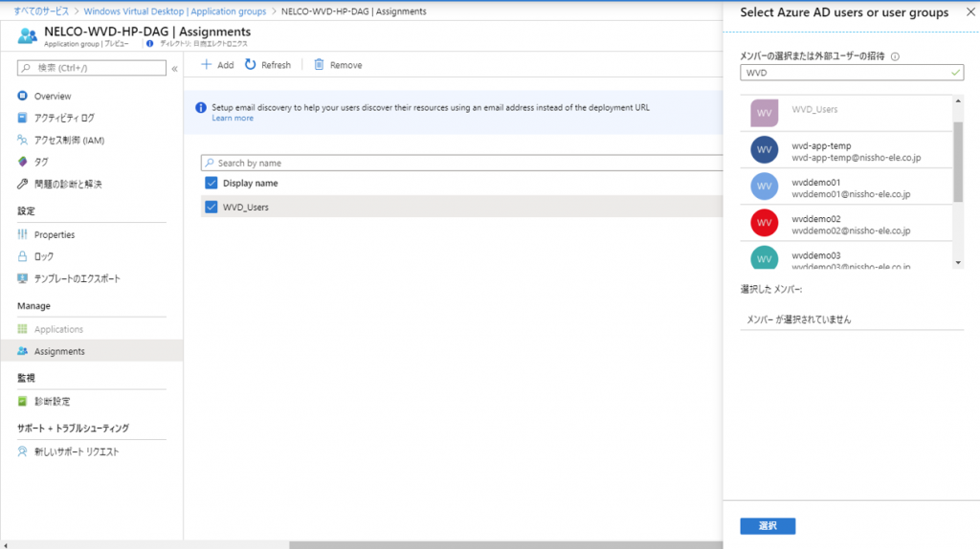980x549 pixels.
Task: Select the wvd-app-temp user entry
Action: (x=842, y=151)
